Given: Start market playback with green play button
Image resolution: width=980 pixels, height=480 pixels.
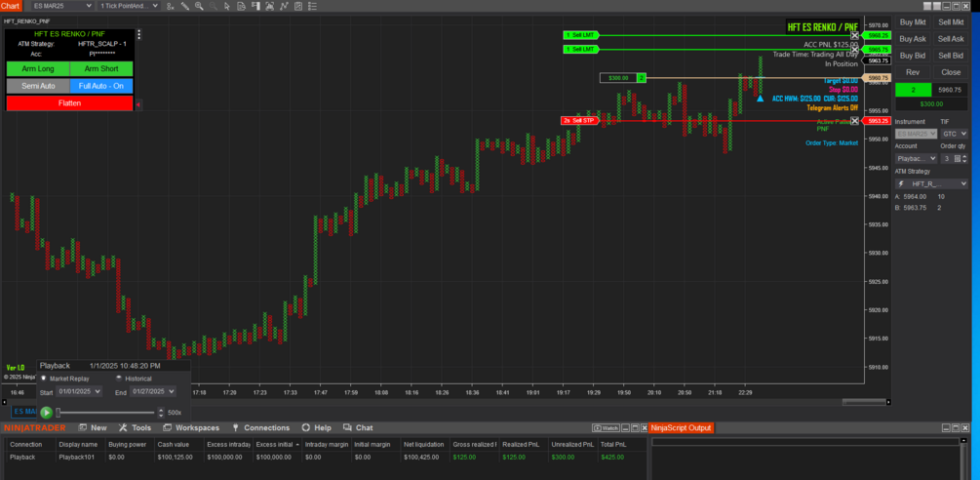Looking at the screenshot, I should [x=46, y=413].
